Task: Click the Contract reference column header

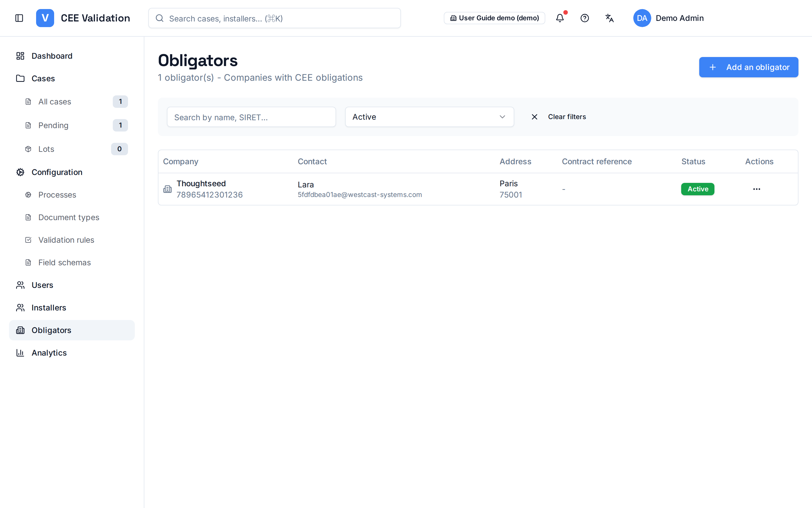Action: click(x=597, y=162)
